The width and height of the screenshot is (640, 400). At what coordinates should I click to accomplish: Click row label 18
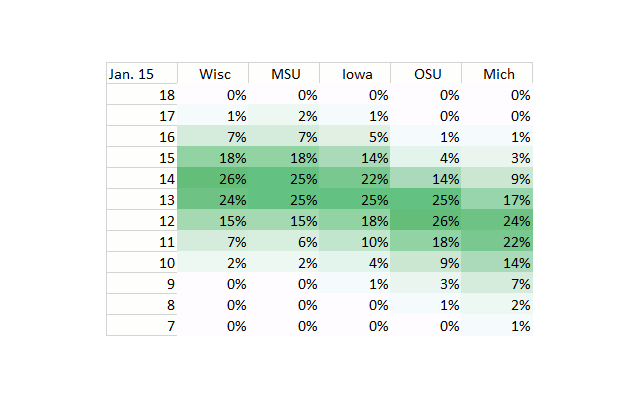tap(142, 95)
